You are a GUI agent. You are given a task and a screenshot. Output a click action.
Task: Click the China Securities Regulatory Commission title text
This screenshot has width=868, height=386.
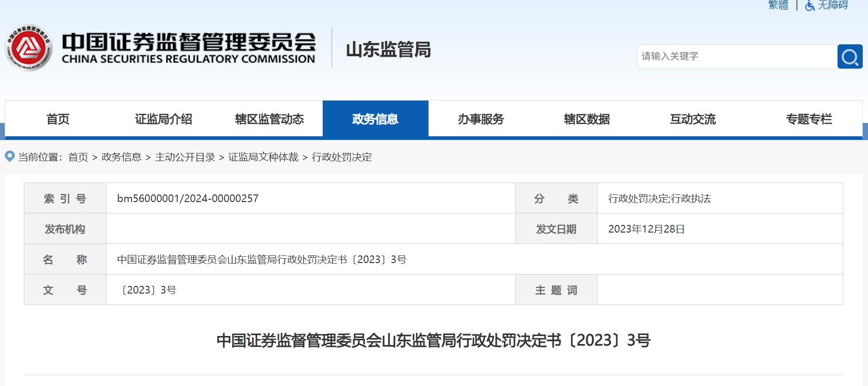tap(189, 48)
